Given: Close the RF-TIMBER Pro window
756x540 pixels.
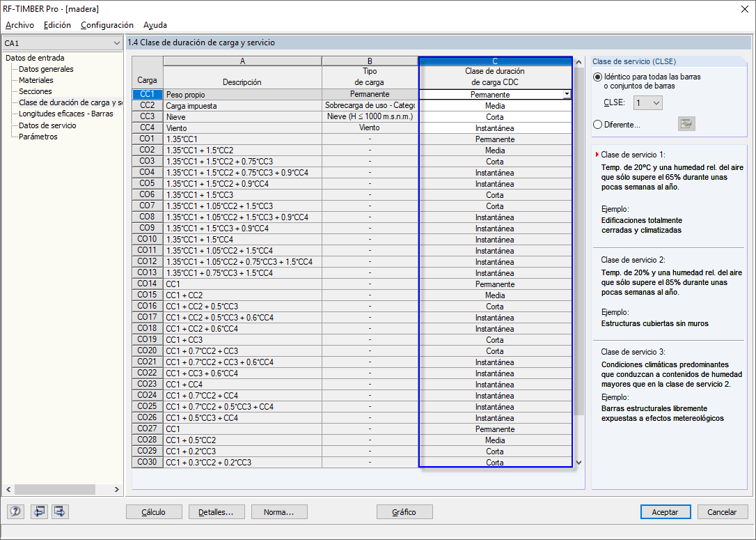Looking at the screenshot, I should (x=744, y=9).
